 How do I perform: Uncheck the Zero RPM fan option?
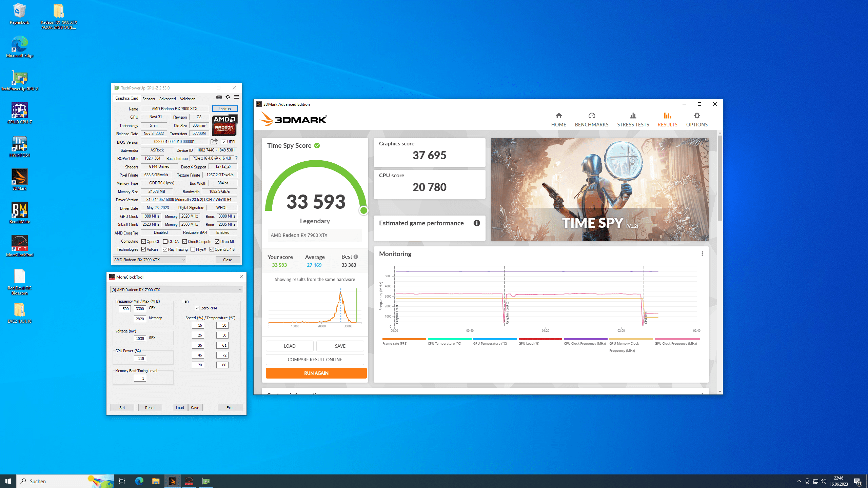click(x=197, y=308)
